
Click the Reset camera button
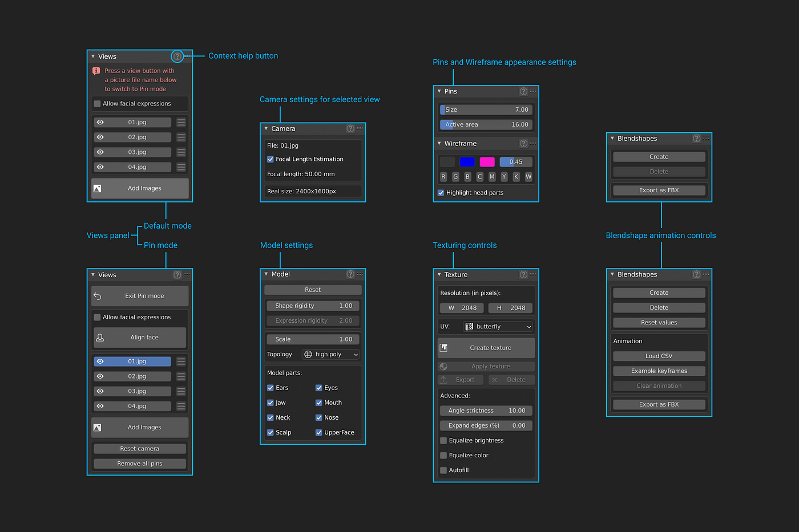pos(140,449)
